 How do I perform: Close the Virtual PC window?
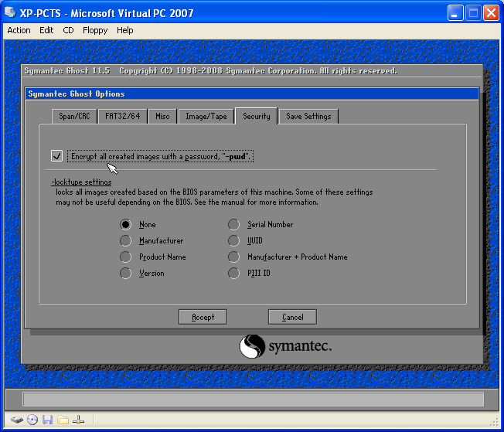pyautogui.click(x=491, y=13)
